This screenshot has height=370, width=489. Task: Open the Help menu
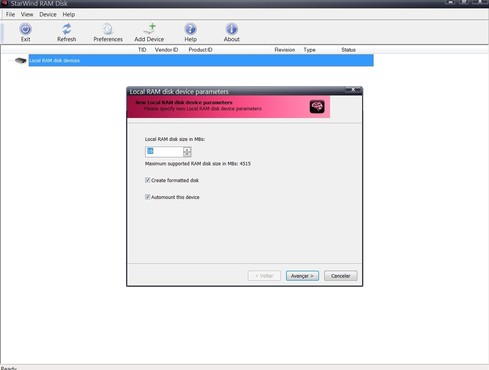coord(69,14)
